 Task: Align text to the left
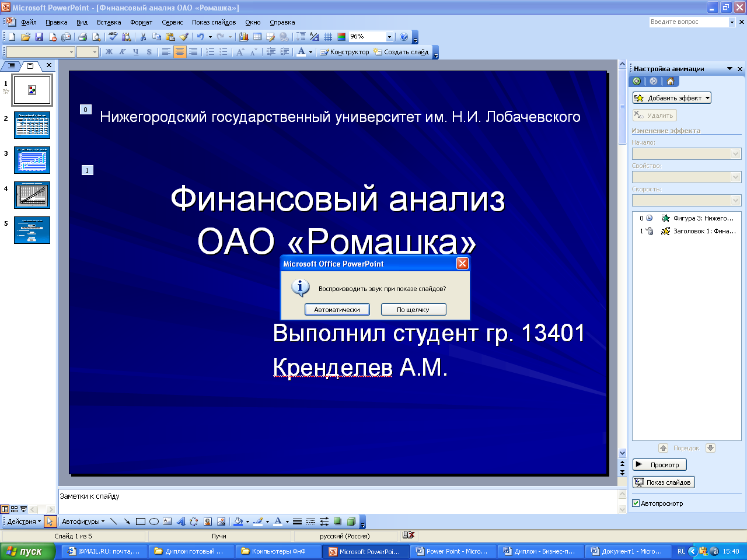click(x=166, y=52)
